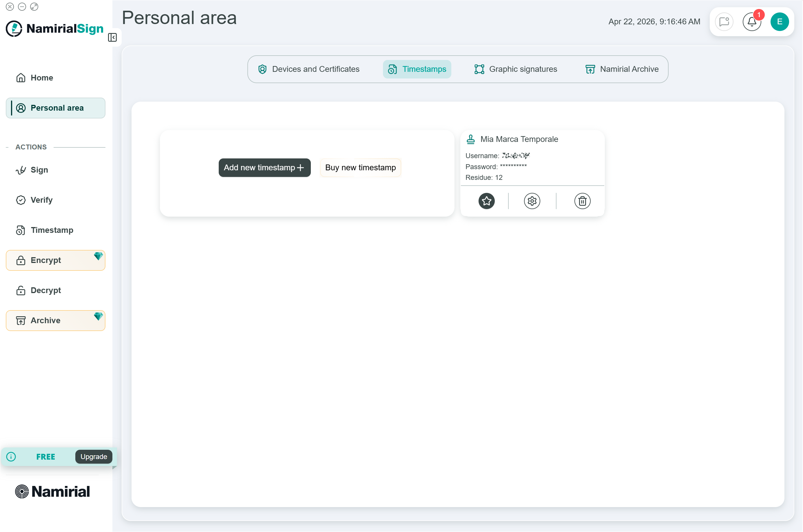Viewport: 803px width, 532px height.
Task: Open the notifications bell
Action: (x=751, y=22)
